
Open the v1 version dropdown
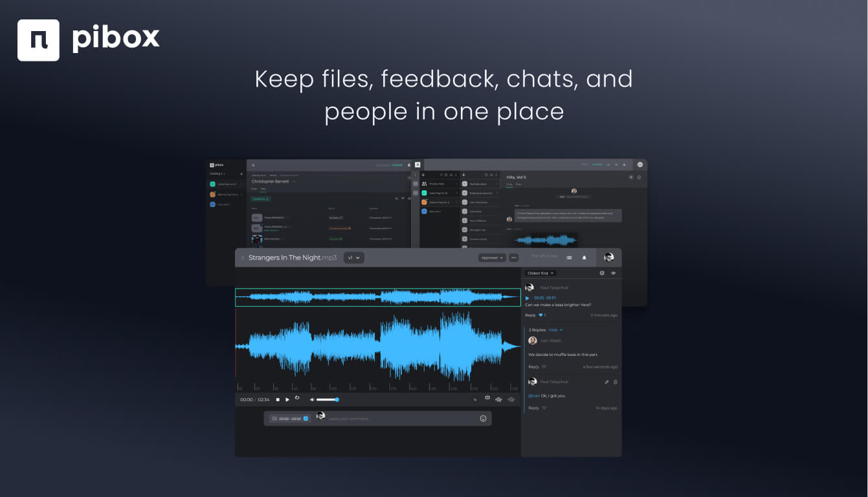[353, 258]
